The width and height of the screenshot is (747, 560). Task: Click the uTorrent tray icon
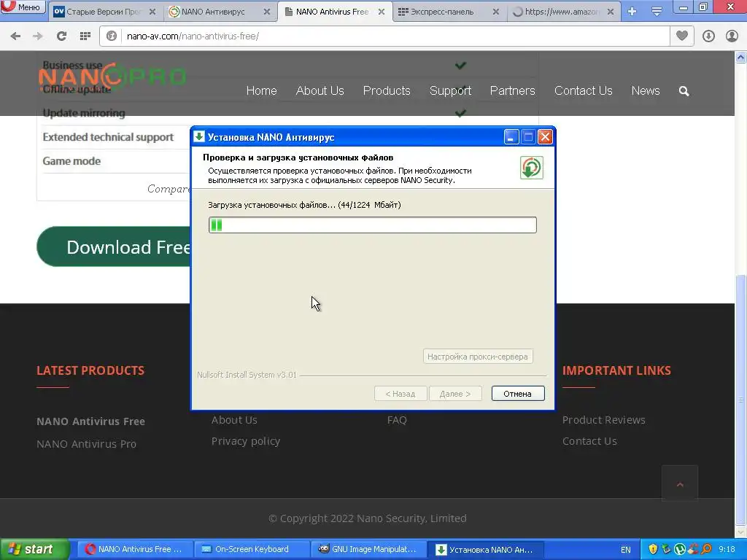[679, 549]
